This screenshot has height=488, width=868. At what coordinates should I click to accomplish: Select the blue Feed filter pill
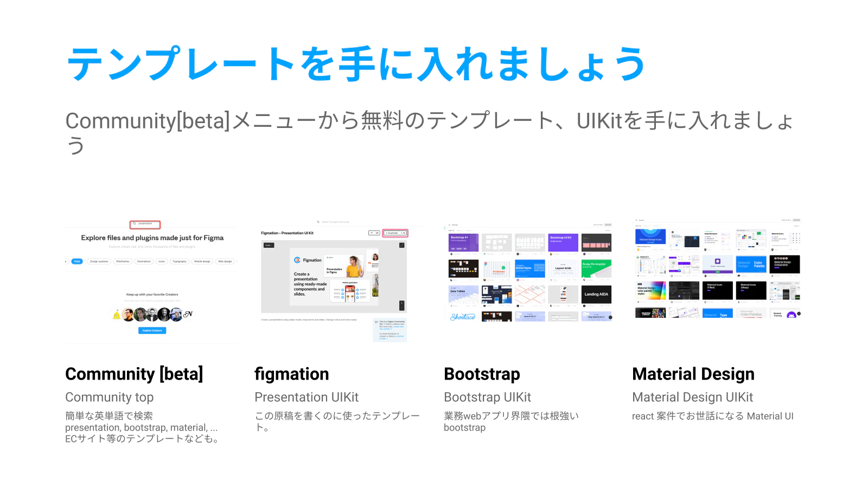click(x=77, y=261)
